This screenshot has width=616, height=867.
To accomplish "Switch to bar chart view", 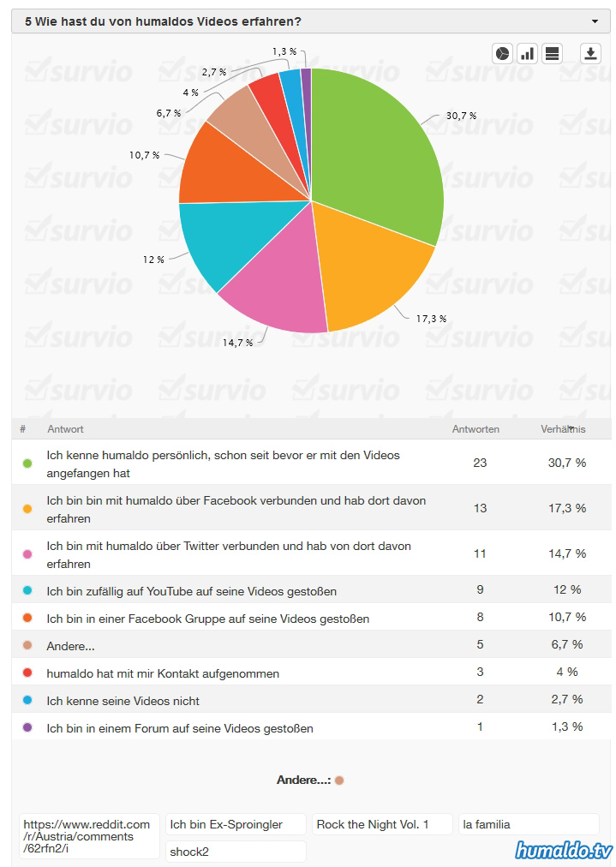I will [x=527, y=53].
